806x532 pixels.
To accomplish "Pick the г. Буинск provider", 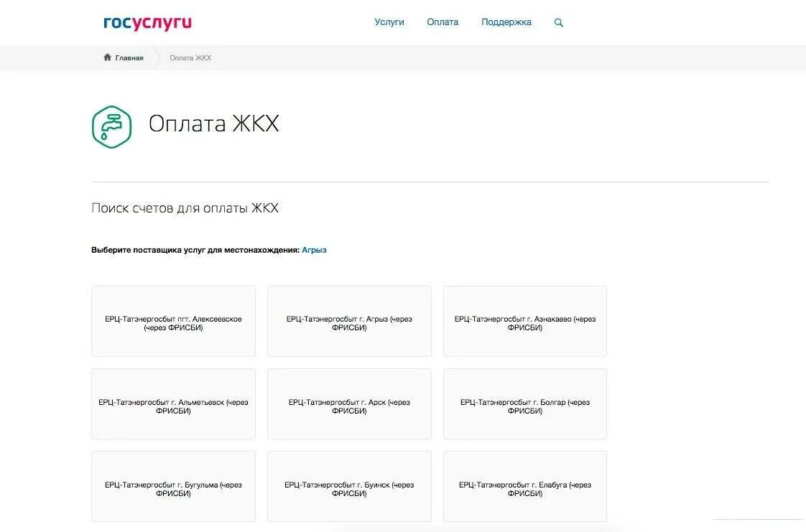I will coord(349,486).
